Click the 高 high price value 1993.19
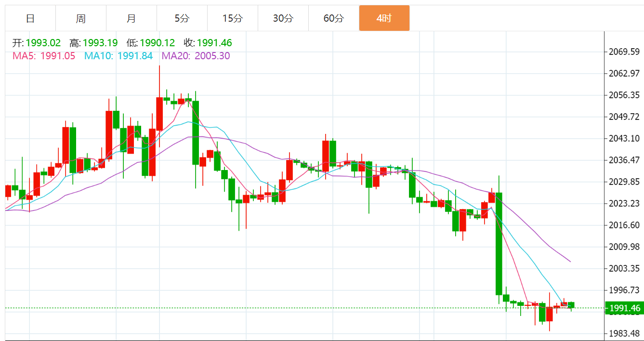Viewport: 644px width, 341px height. coord(100,43)
